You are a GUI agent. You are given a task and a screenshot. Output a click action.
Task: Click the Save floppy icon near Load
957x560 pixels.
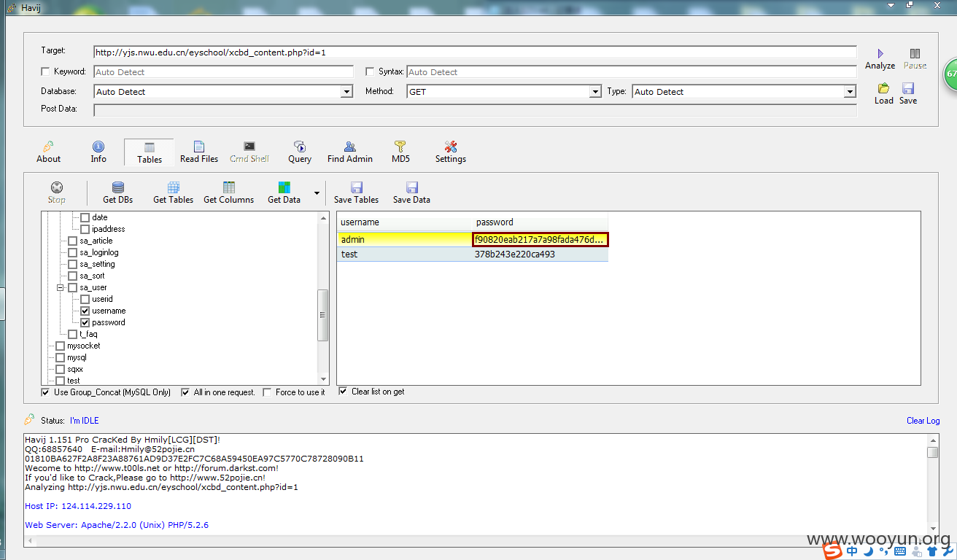908,88
